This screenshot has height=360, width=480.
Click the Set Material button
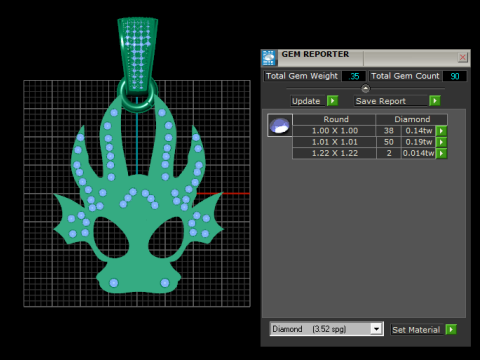point(416,330)
